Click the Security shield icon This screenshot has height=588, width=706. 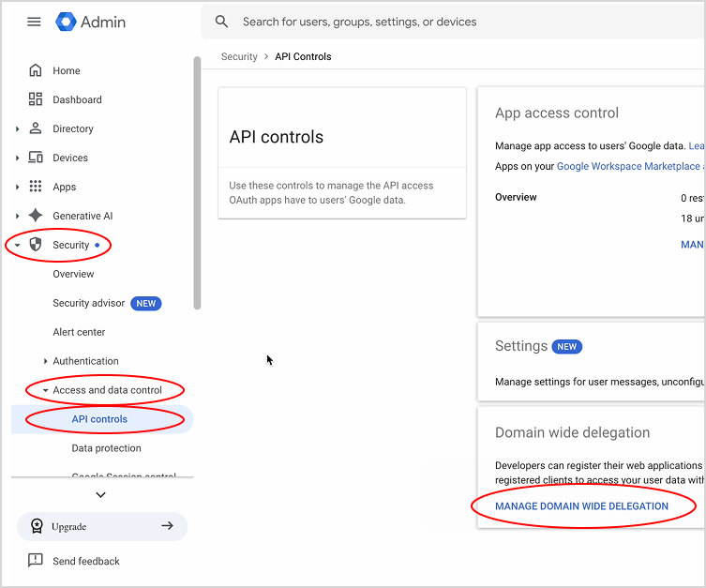(x=36, y=245)
